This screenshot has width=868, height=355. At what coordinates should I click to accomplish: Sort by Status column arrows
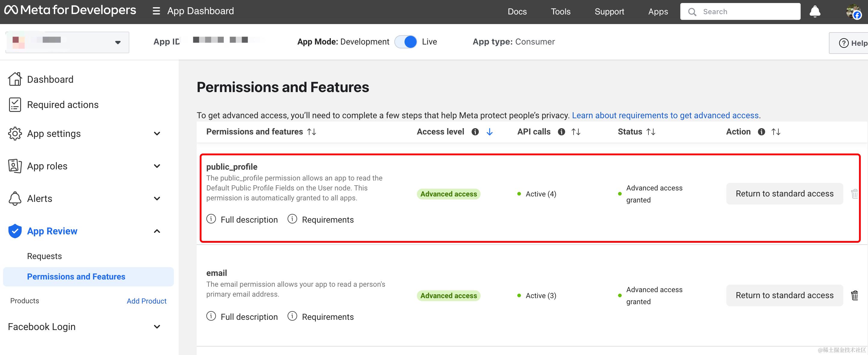tap(651, 132)
